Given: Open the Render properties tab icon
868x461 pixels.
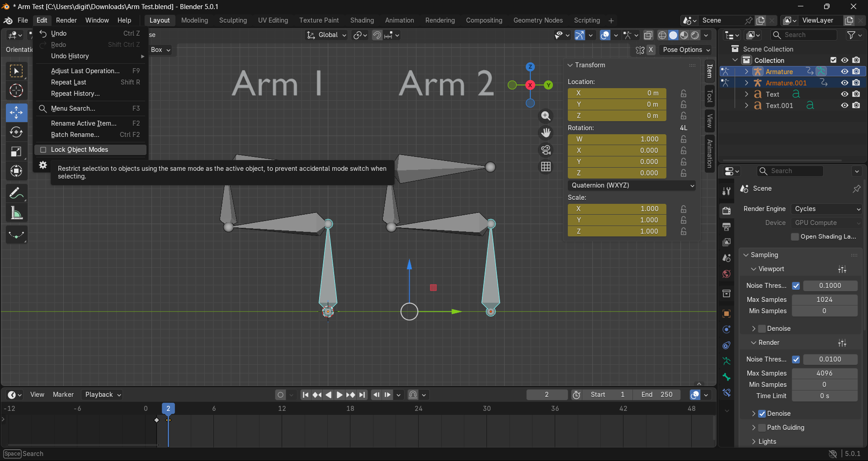Looking at the screenshot, I should point(726,211).
